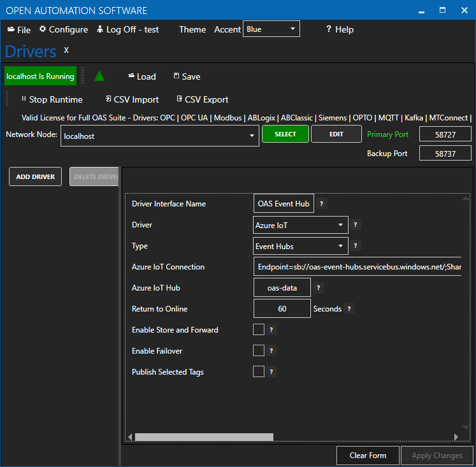
Task: Click the Load toolbar button
Action: click(141, 76)
